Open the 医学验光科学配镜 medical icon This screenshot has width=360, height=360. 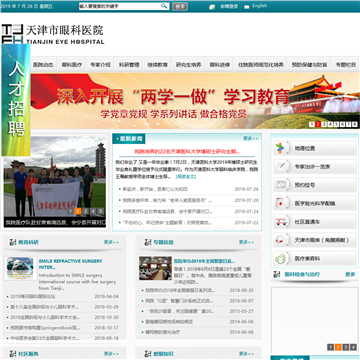click(280, 203)
